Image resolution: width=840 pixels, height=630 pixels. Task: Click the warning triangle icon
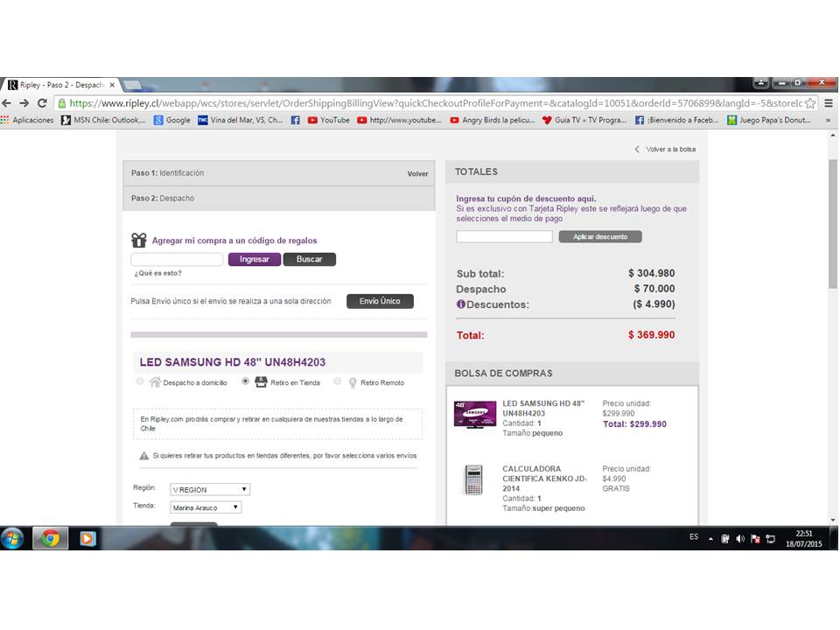pyautogui.click(x=144, y=455)
